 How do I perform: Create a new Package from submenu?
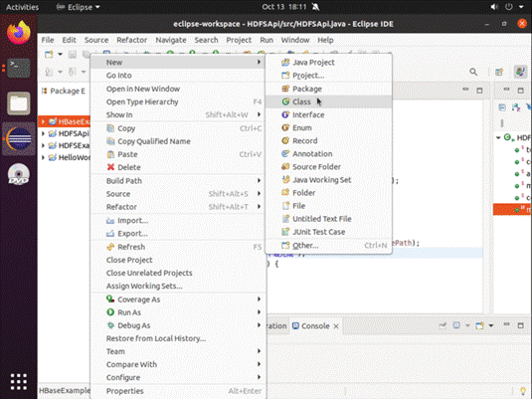(x=328, y=89)
